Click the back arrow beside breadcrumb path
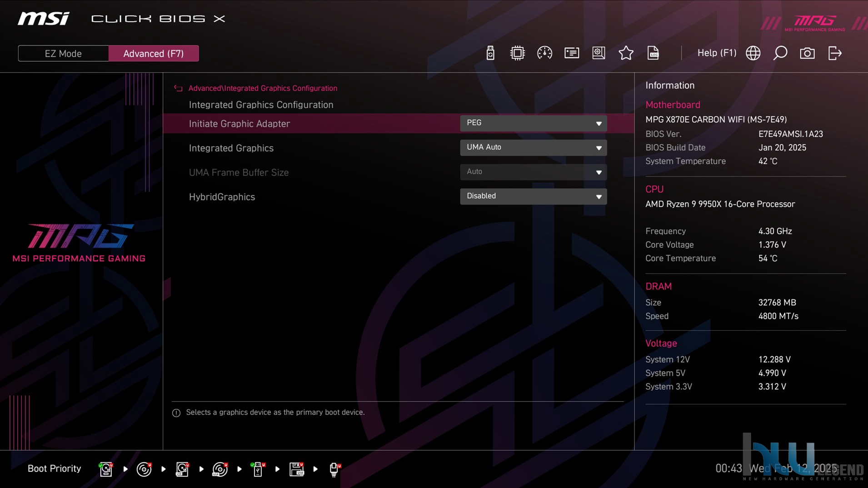The height and width of the screenshot is (488, 868). [x=178, y=89]
